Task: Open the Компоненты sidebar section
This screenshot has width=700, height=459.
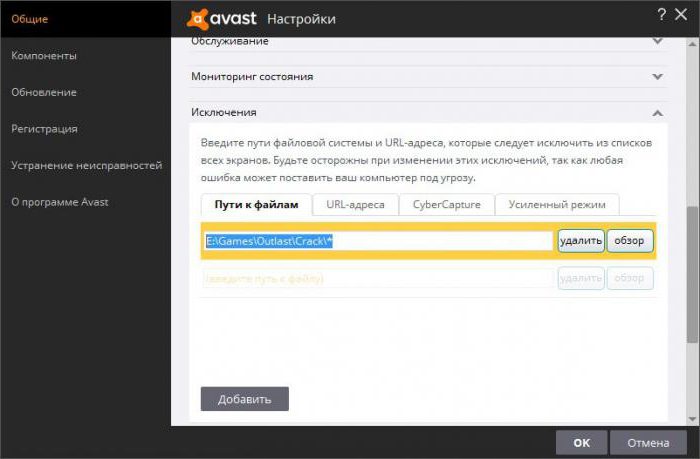Action: click(x=44, y=56)
